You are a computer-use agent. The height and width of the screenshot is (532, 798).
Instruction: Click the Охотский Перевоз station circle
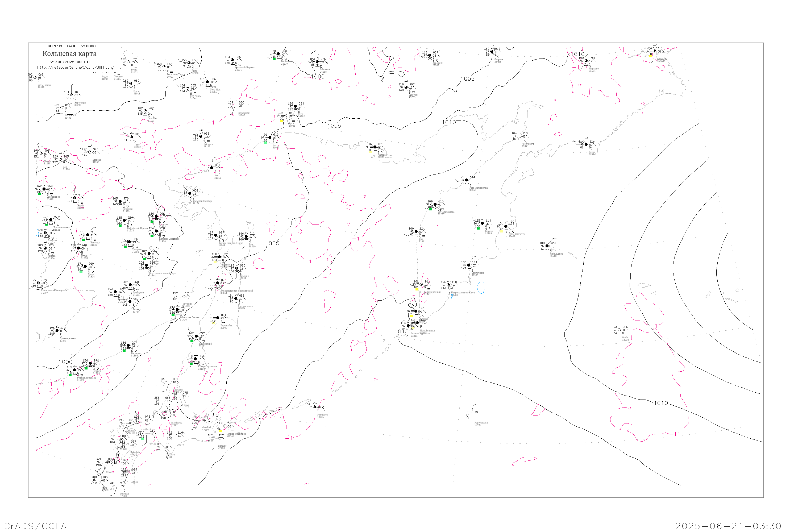coord(232,60)
